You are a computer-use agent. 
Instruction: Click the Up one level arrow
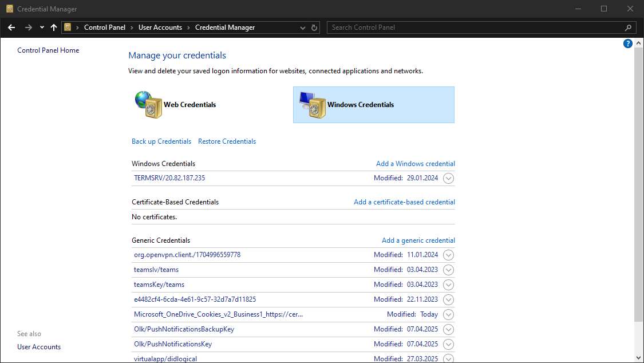click(54, 27)
